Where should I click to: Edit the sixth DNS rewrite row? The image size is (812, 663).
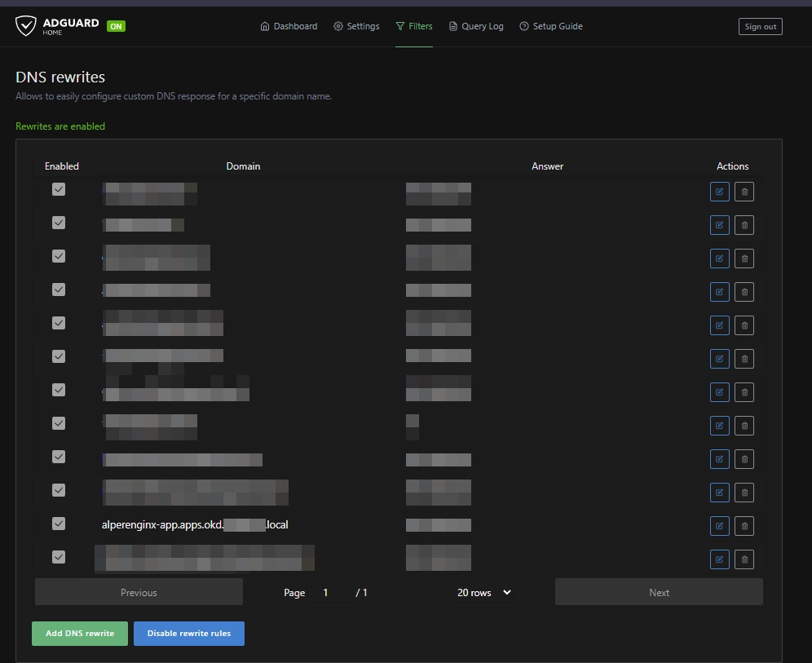[x=719, y=359]
